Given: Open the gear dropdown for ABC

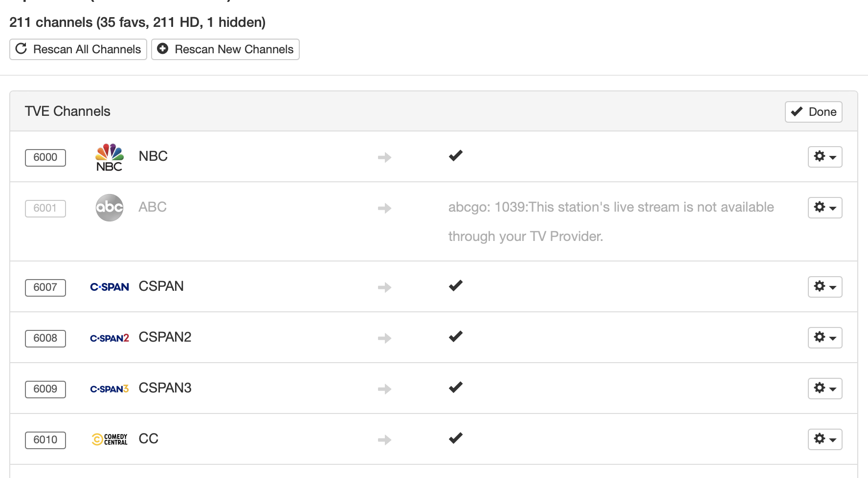Looking at the screenshot, I should tap(825, 208).
